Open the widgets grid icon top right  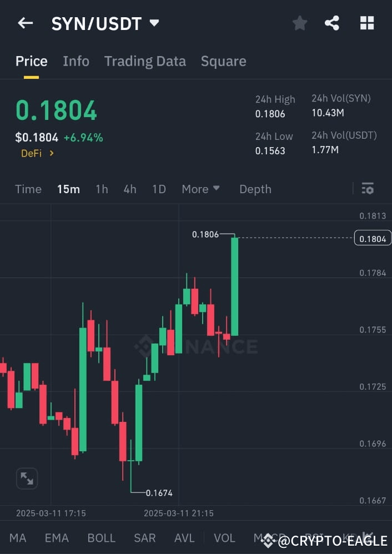[x=367, y=23]
